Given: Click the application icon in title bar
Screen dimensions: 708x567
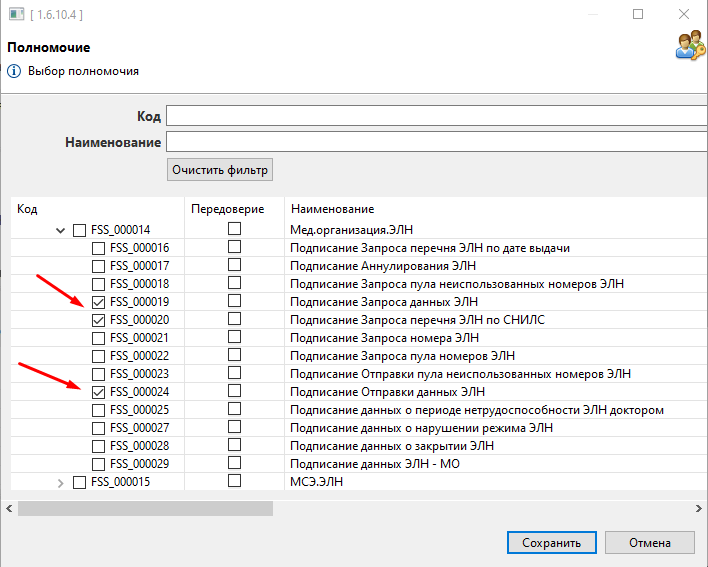Looking at the screenshot, I should point(15,15).
